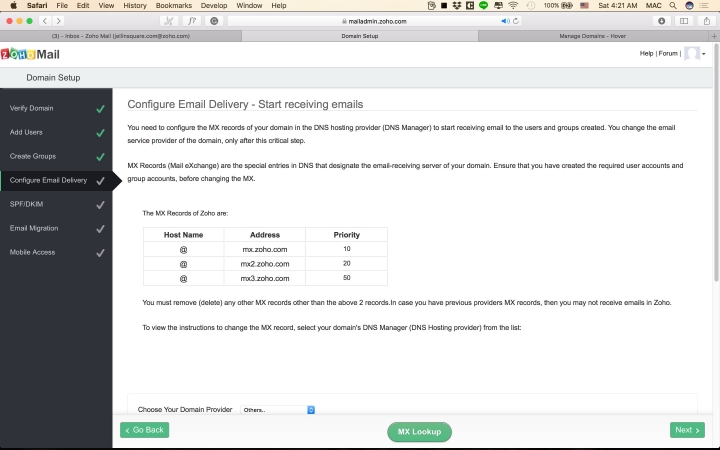Open the Notification Center icon

tap(703, 6)
